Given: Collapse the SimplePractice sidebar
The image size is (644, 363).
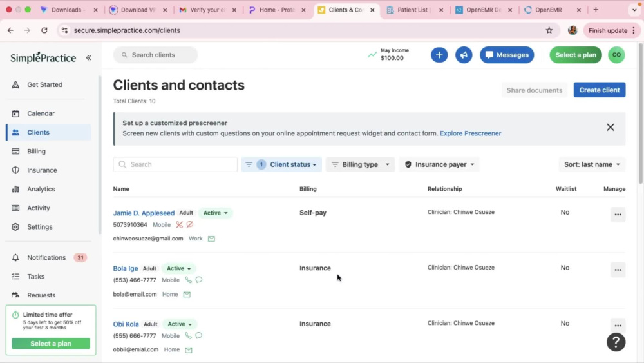Looking at the screenshot, I should click(89, 57).
